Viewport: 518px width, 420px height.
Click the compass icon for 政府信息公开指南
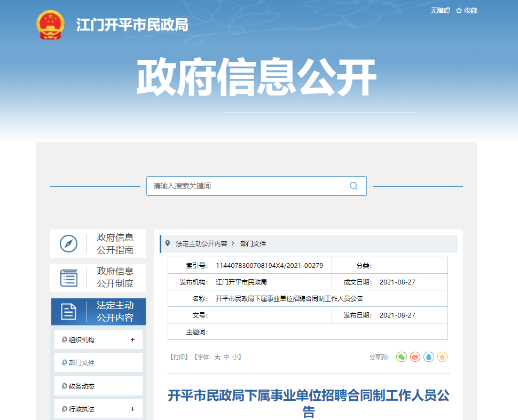68,244
